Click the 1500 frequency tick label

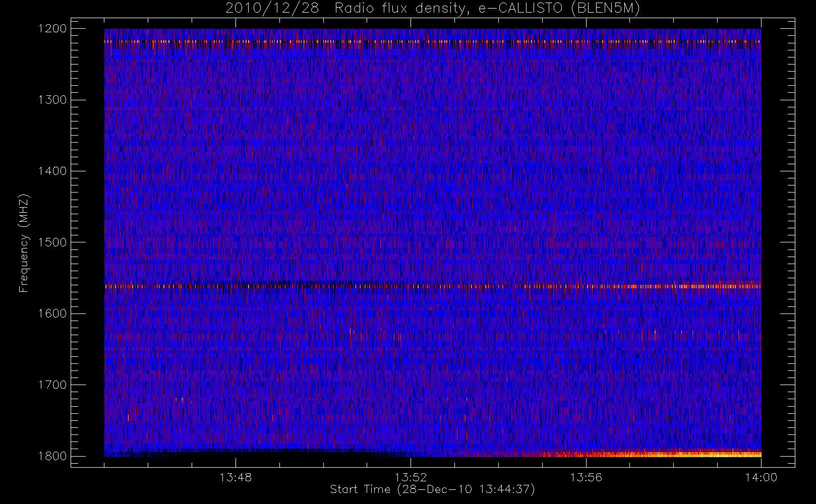click(52, 242)
